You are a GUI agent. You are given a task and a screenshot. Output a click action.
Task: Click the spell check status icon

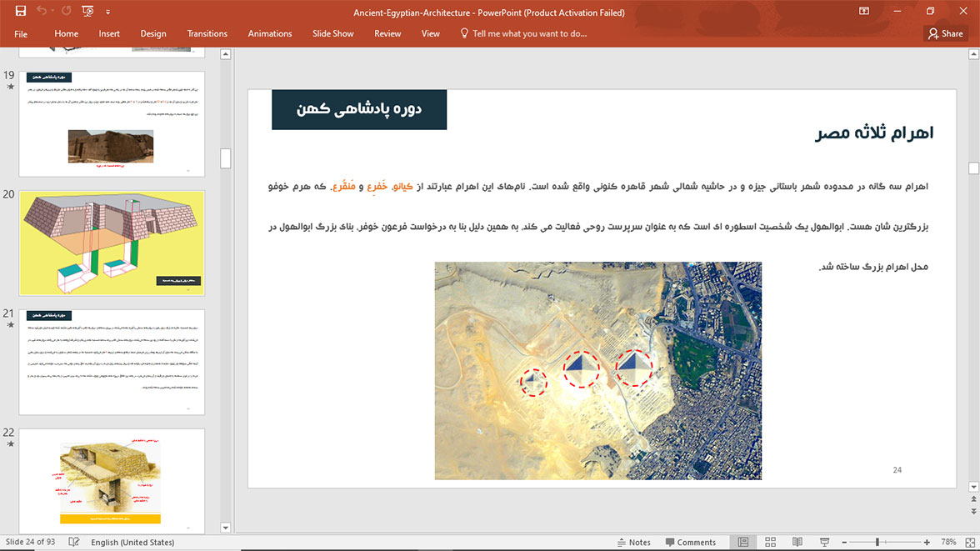[73, 542]
